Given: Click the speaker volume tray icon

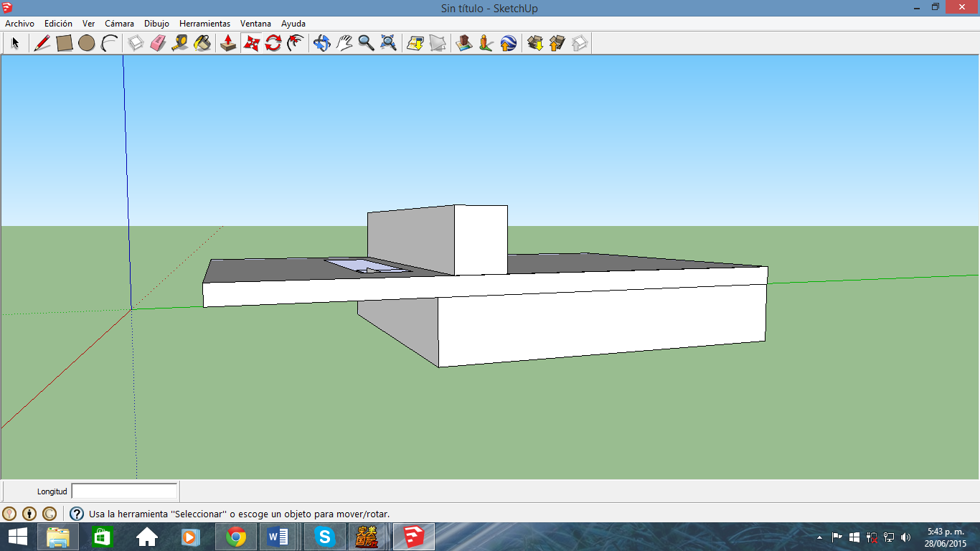Looking at the screenshot, I should point(906,537).
